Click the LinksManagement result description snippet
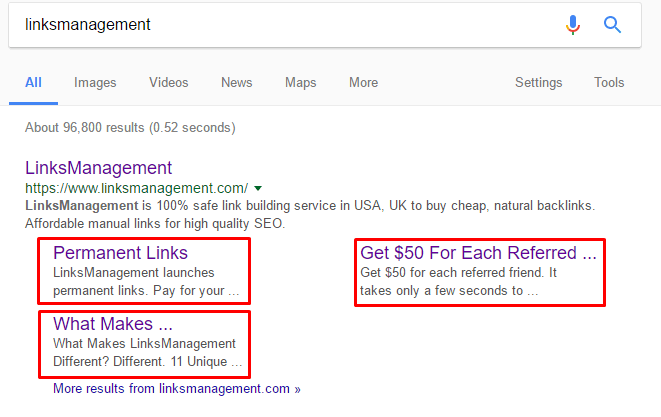The image size is (661, 417). coord(310,214)
